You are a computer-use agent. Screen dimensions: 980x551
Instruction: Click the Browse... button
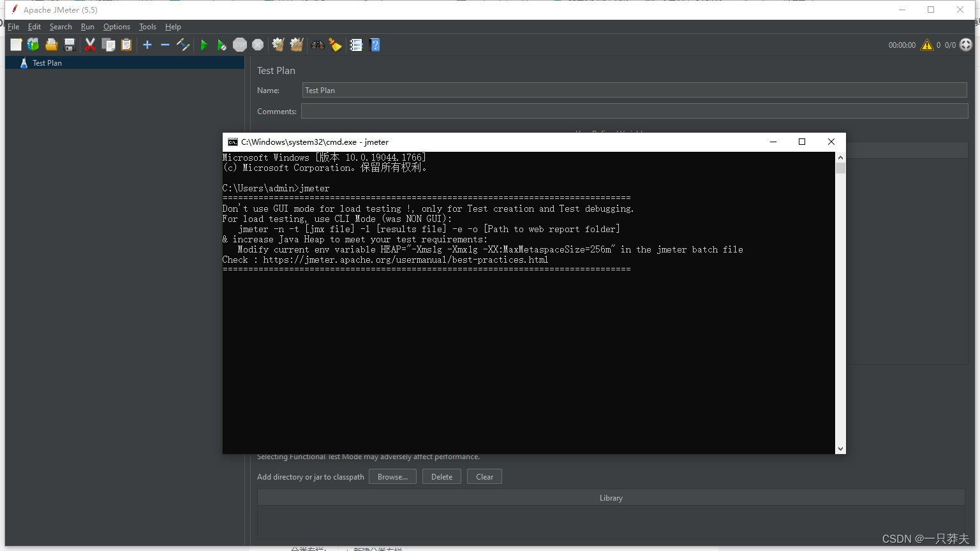click(x=392, y=477)
